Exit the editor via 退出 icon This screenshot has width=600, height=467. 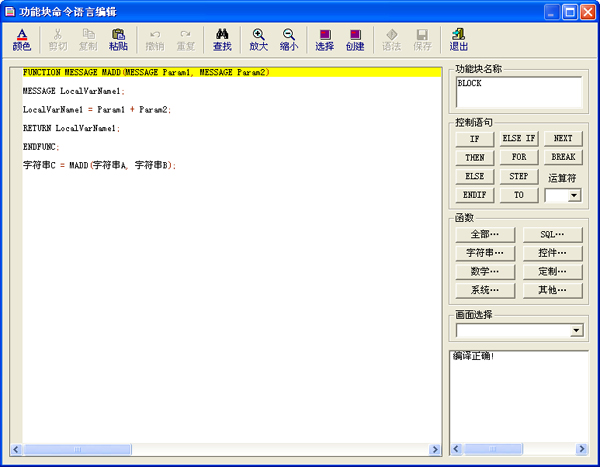click(458, 40)
